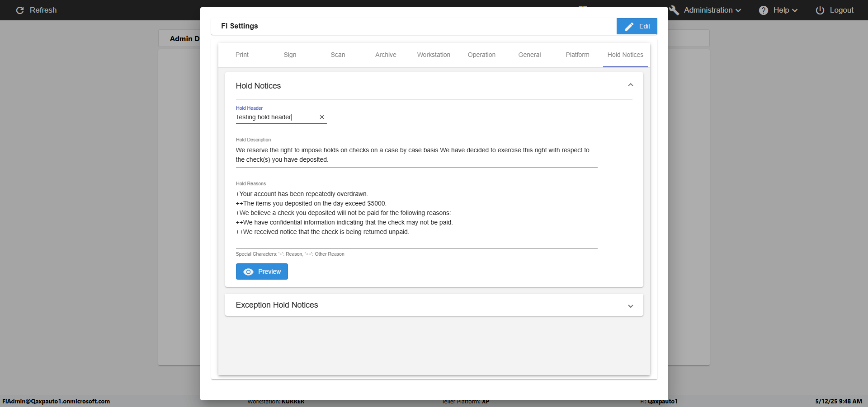Switch to the Print tab
868x407 pixels.
[242, 55]
